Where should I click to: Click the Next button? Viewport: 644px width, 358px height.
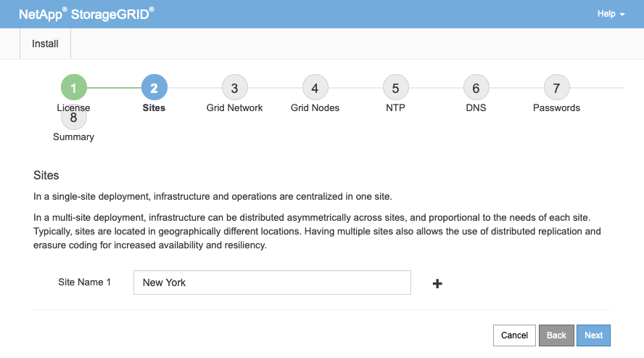[x=593, y=335]
